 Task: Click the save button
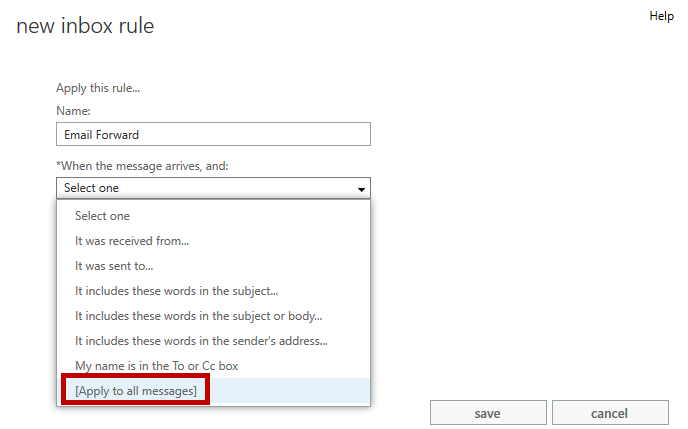(488, 413)
